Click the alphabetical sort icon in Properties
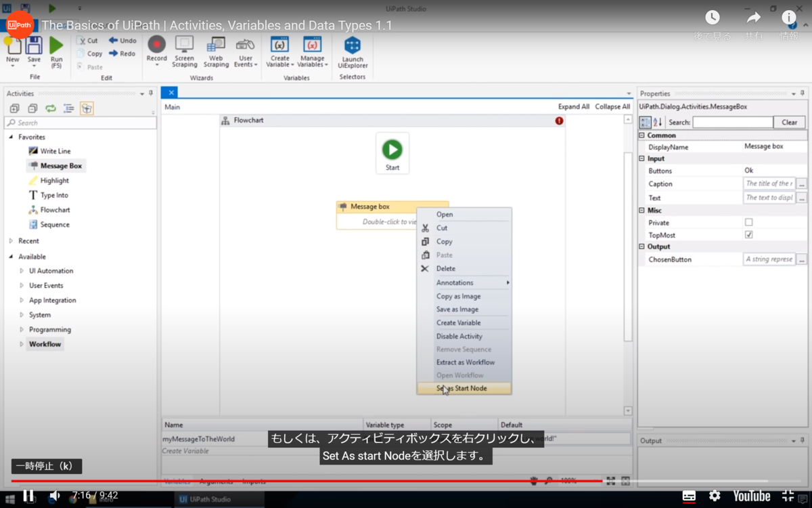Viewport: 812px width, 508px height. (657, 123)
